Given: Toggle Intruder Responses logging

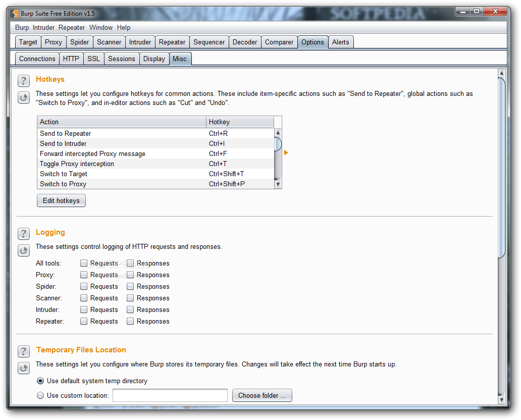Looking at the screenshot, I should (x=130, y=309).
